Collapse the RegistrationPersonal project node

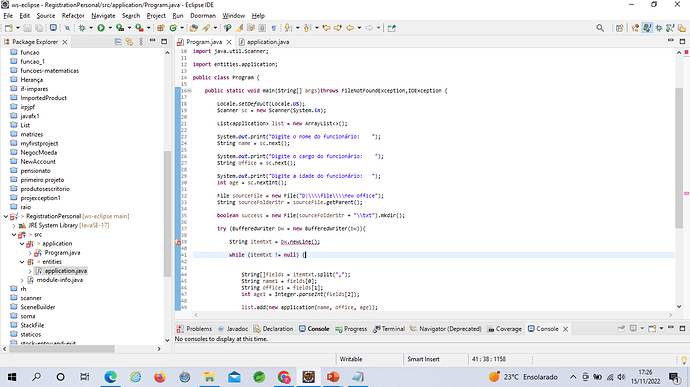coord(6,216)
